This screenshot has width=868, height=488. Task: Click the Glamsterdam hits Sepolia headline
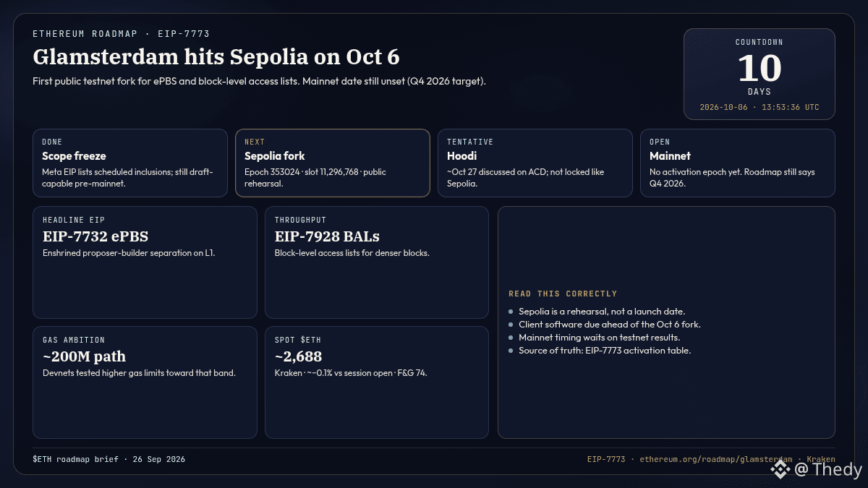tap(216, 56)
